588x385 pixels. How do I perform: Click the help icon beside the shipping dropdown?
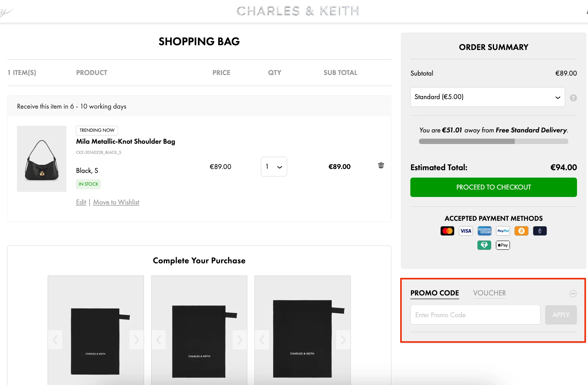pyautogui.click(x=573, y=98)
